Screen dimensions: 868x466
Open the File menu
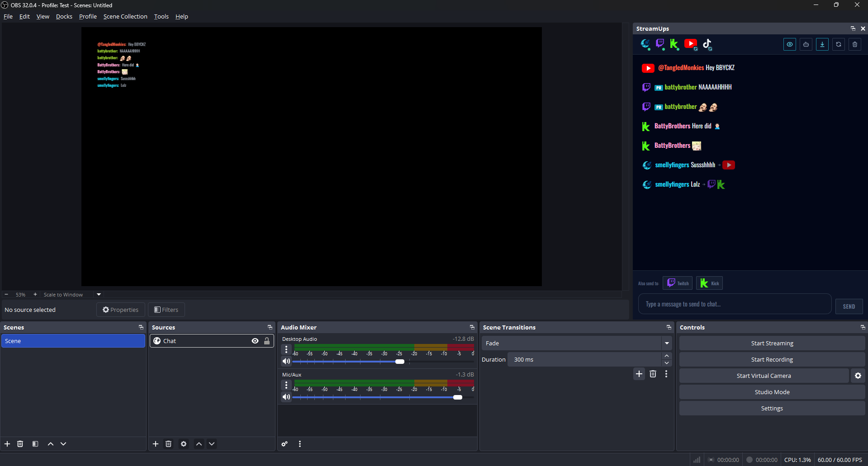[8, 16]
